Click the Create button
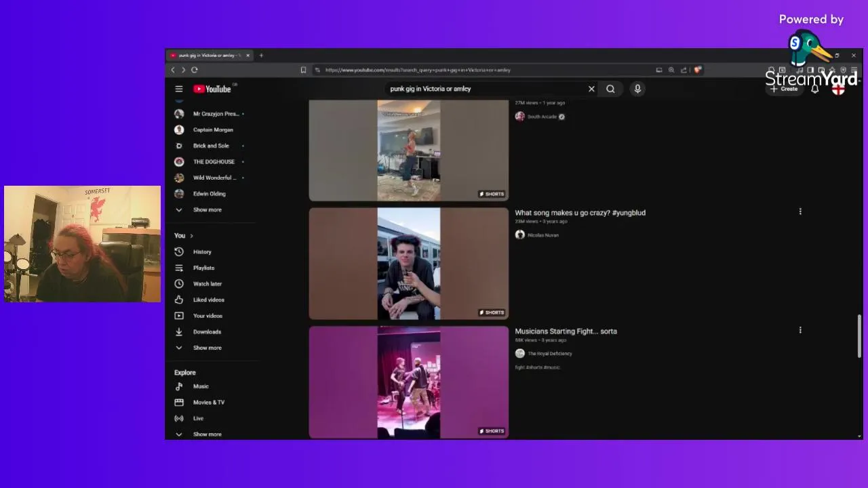Viewport: 868px width, 488px height. (784, 89)
